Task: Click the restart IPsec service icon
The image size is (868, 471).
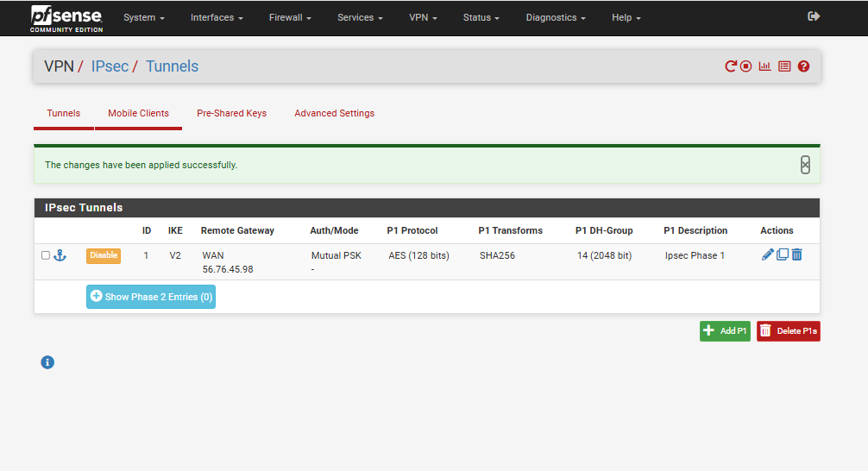Action: 731,66
